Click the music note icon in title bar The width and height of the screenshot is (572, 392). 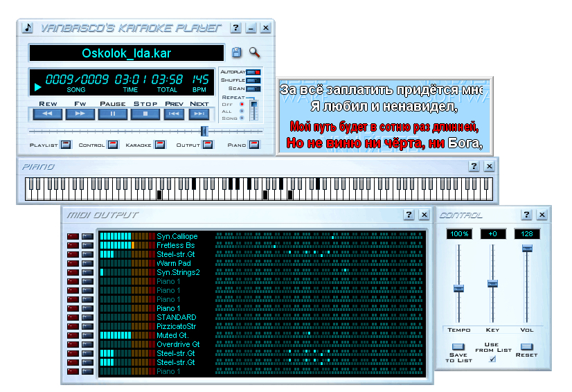coord(28,28)
